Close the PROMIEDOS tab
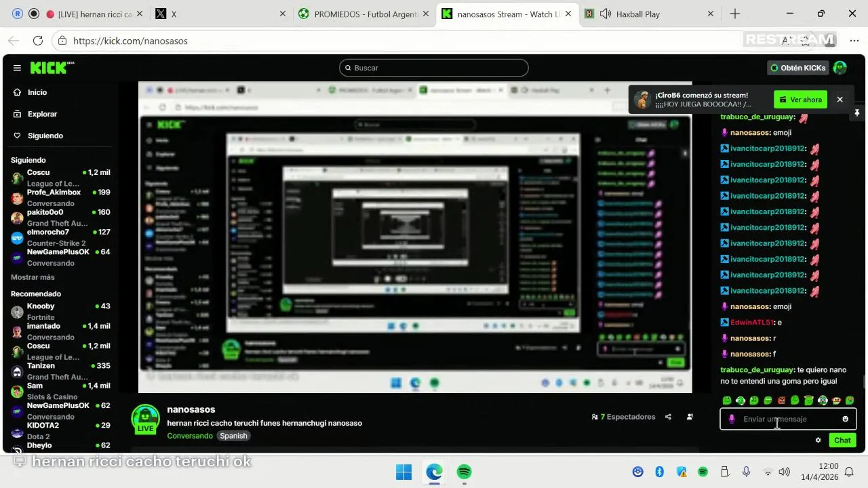Viewport: 868px width, 488px height. click(426, 14)
